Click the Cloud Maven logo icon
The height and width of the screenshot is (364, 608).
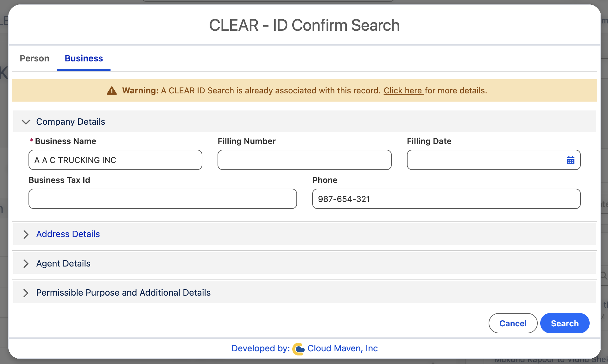[298, 349]
